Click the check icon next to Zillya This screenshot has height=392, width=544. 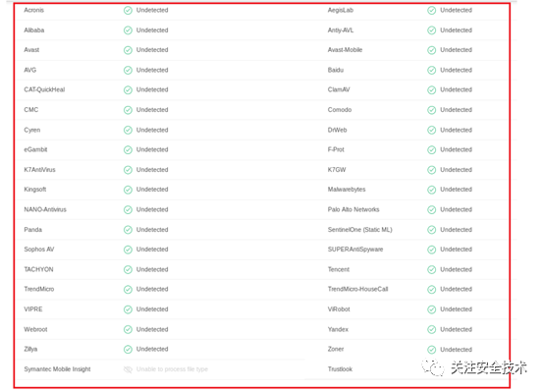tap(128, 350)
